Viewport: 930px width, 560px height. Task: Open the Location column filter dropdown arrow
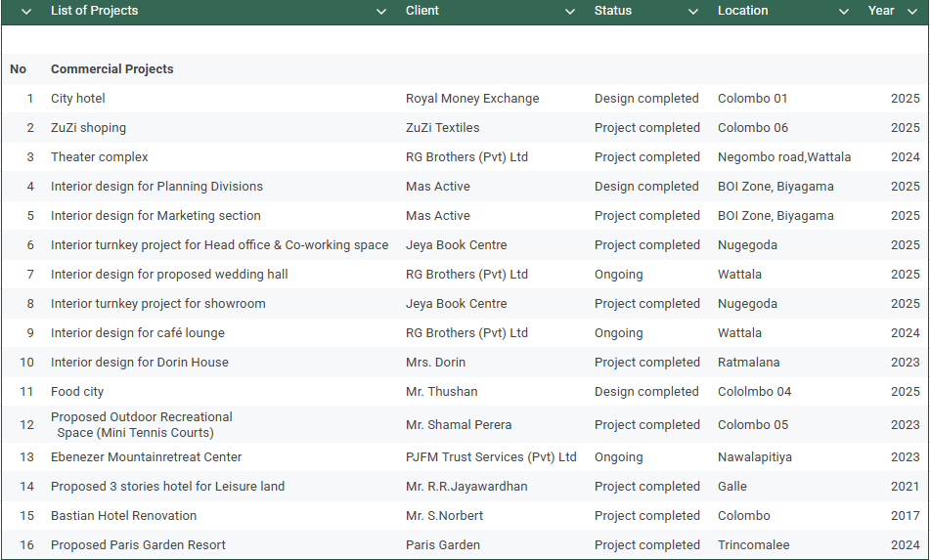(844, 12)
